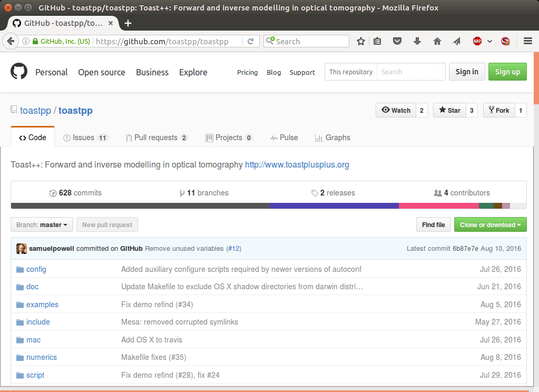Click the Pricing link
The height and width of the screenshot is (392, 539).
point(247,72)
